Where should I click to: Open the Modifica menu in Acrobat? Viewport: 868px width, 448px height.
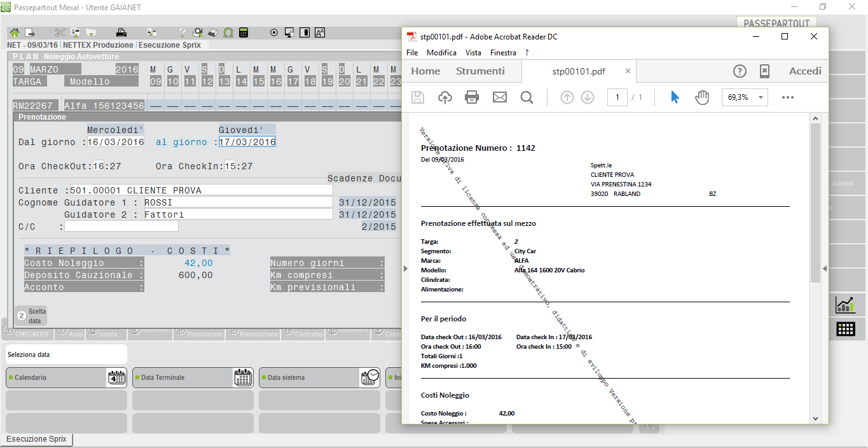pos(442,53)
